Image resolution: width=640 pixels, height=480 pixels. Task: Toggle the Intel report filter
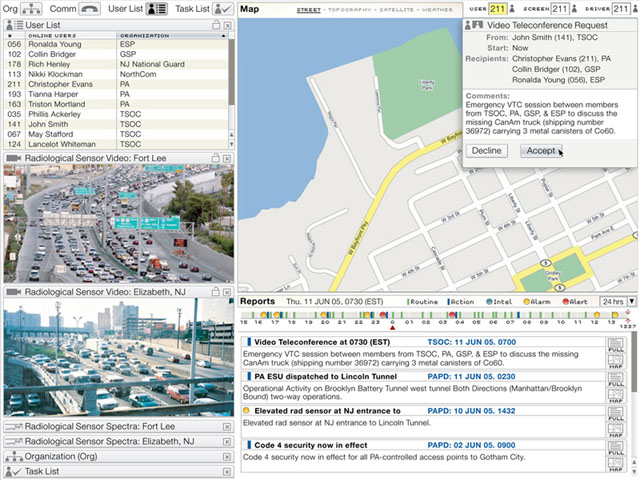[499, 302]
